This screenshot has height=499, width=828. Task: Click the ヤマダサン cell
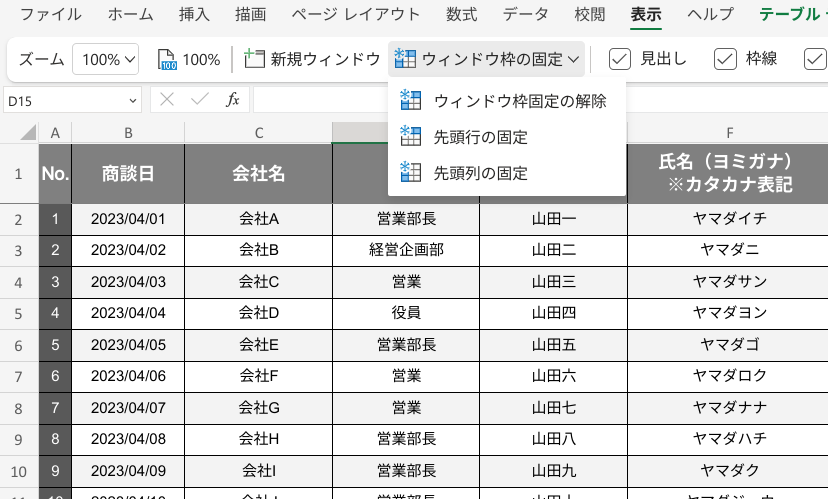pos(729,282)
